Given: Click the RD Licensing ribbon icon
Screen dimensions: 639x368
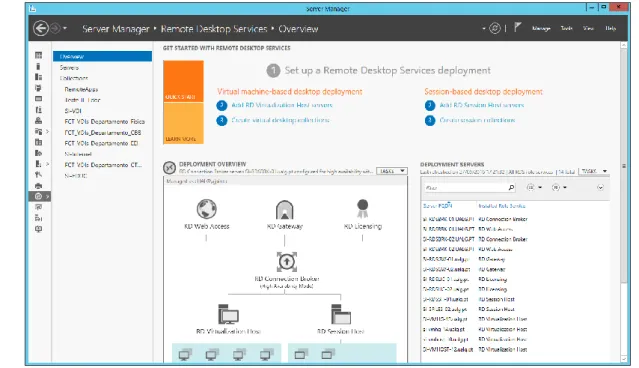Looking at the screenshot, I should click(x=362, y=209).
